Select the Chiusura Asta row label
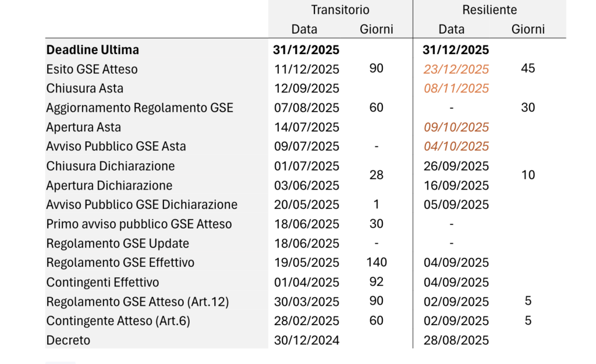 tap(85, 88)
